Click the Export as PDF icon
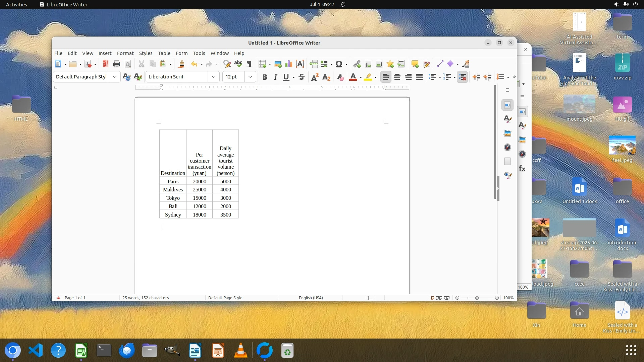 tap(105, 64)
